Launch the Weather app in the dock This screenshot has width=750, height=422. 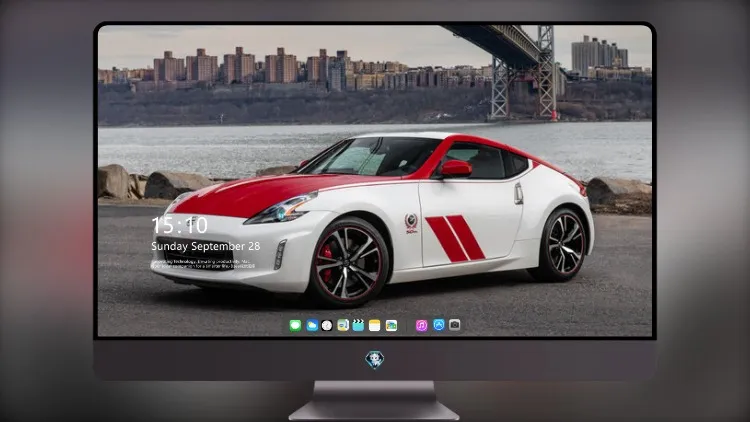click(x=312, y=325)
